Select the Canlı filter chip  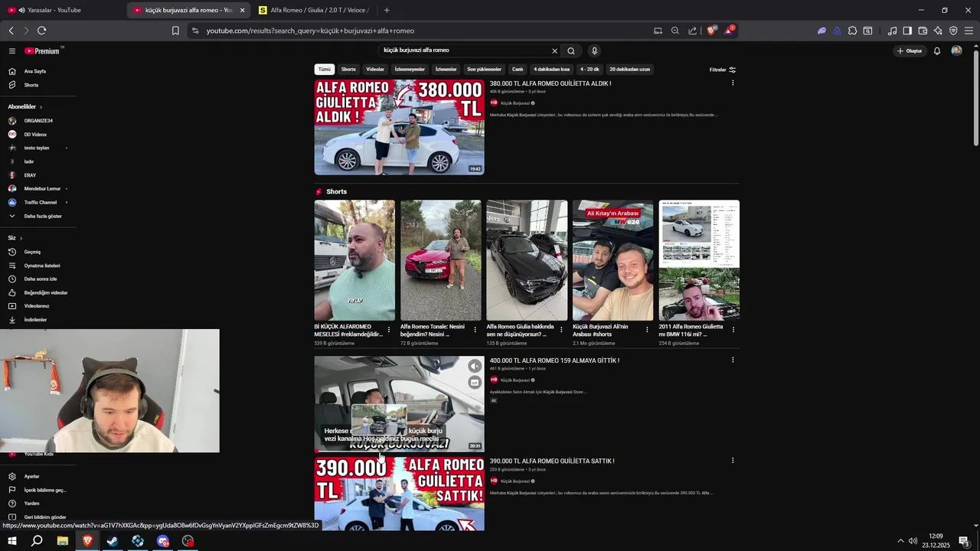tap(518, 70)
